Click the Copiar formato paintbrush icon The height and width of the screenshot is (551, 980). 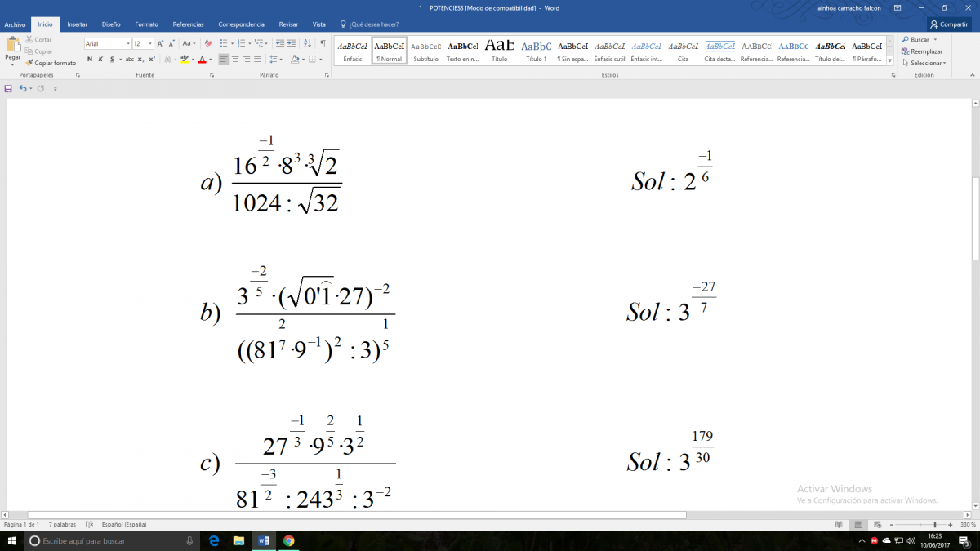[29, 63]
